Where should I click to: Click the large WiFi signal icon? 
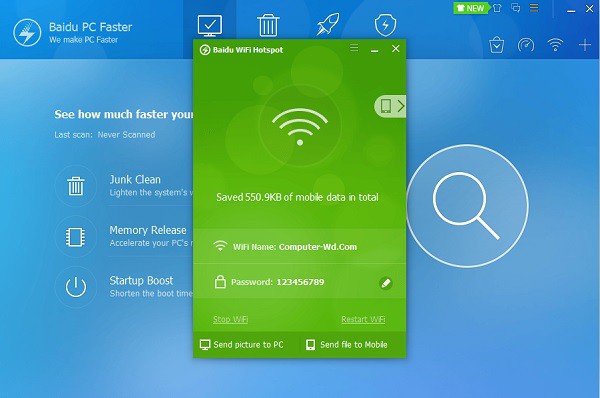[300, 127]
